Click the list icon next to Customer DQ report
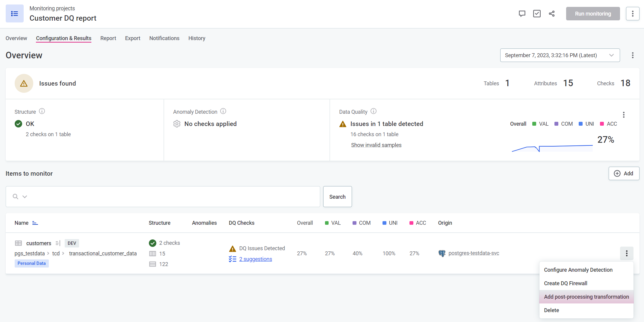 tap(14, 13)
